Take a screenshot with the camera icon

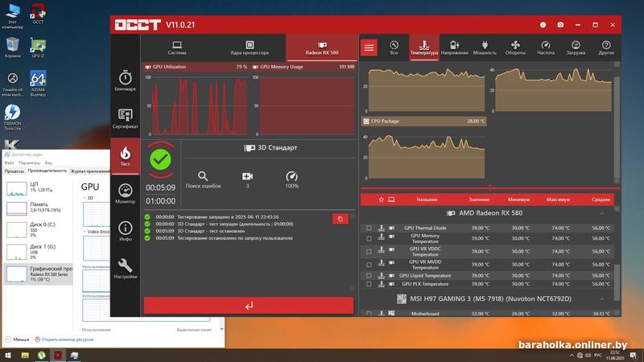point(560,25)
